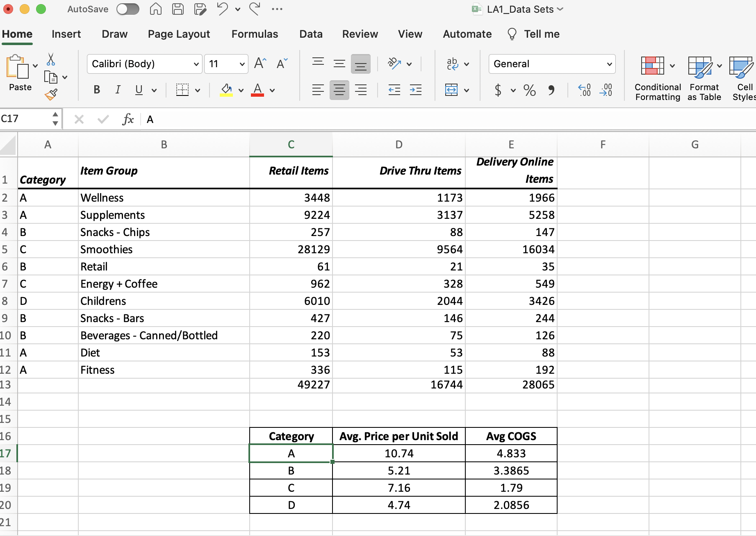
Task: Toggle underline on selected cell
Action: click(x=139, y=90)
